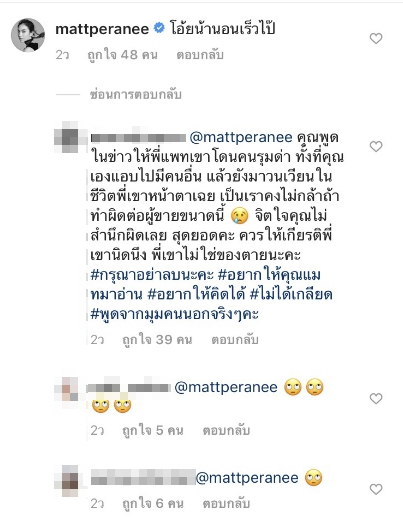Screen dimensions: 403x531
Task: View likes ถูกใจ 48 คน
Action: coord(122,55)
